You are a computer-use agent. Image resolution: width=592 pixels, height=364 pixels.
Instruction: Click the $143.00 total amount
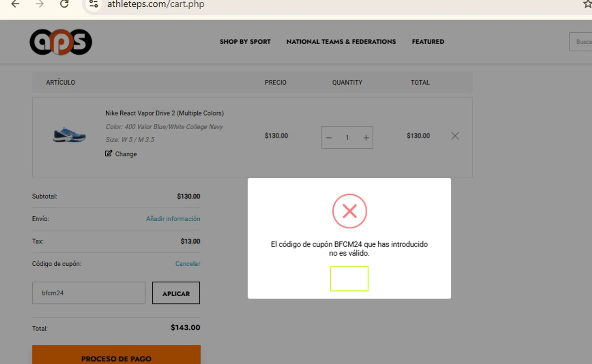click(185, 327)
